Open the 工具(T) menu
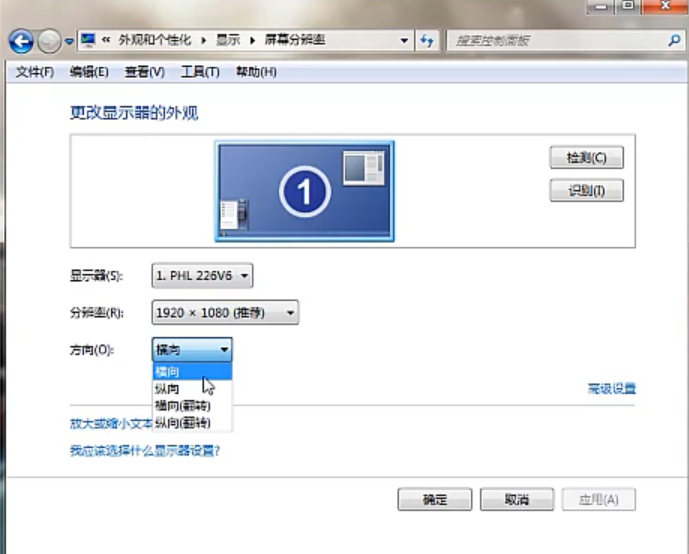The width and height of the screenshot is (689, 554). [x=199, y=72]
